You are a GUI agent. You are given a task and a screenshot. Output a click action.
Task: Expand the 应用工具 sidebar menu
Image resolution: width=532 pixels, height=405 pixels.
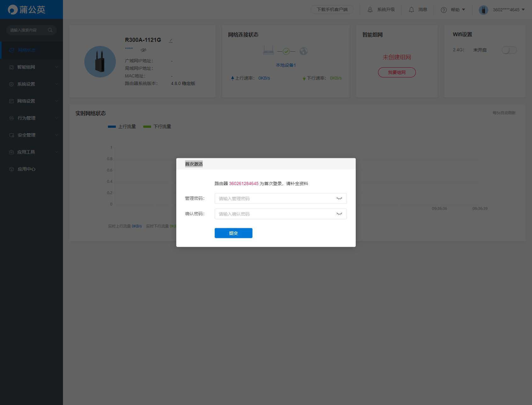point(57,152)
